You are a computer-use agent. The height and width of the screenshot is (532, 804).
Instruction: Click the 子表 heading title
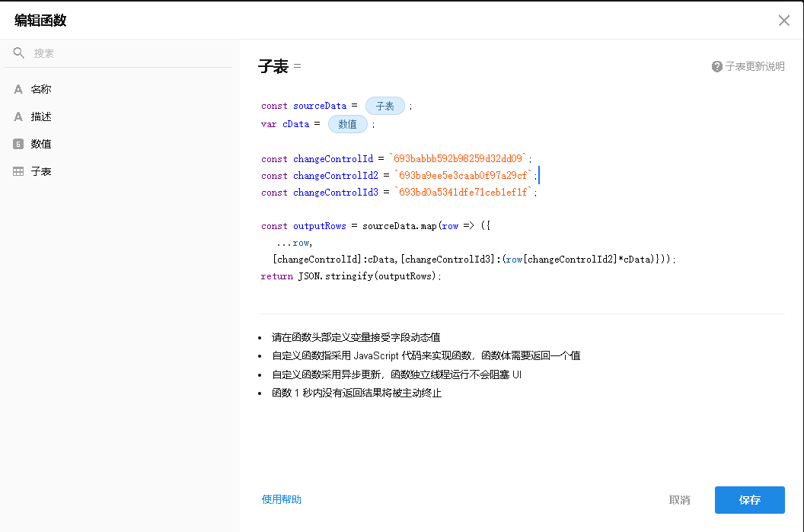tap(273, 67)
